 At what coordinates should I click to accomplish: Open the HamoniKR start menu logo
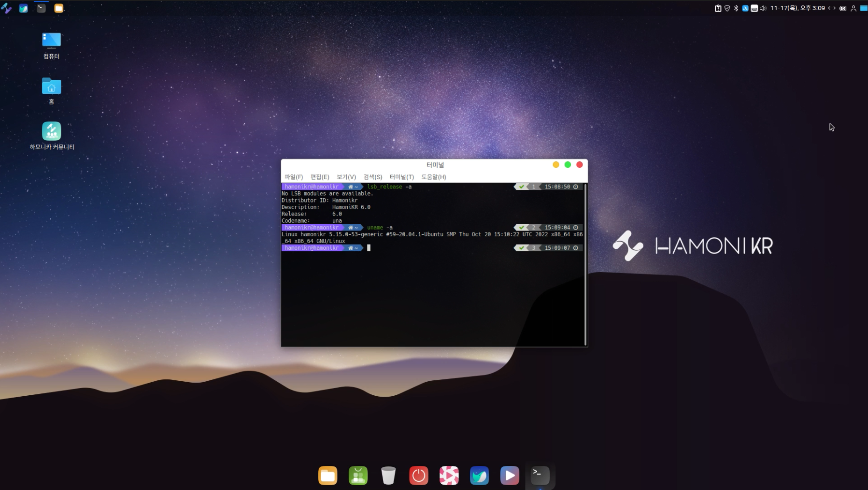point(6,8)
